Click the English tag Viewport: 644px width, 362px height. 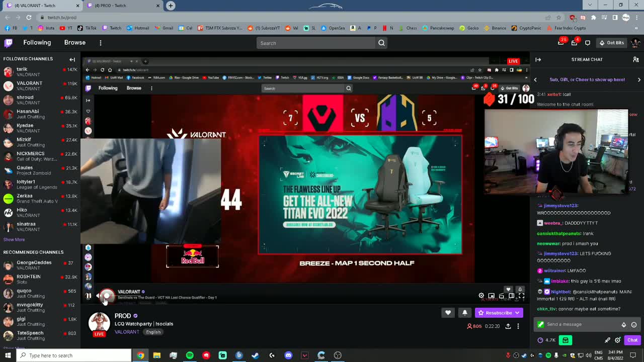(153, 332)
